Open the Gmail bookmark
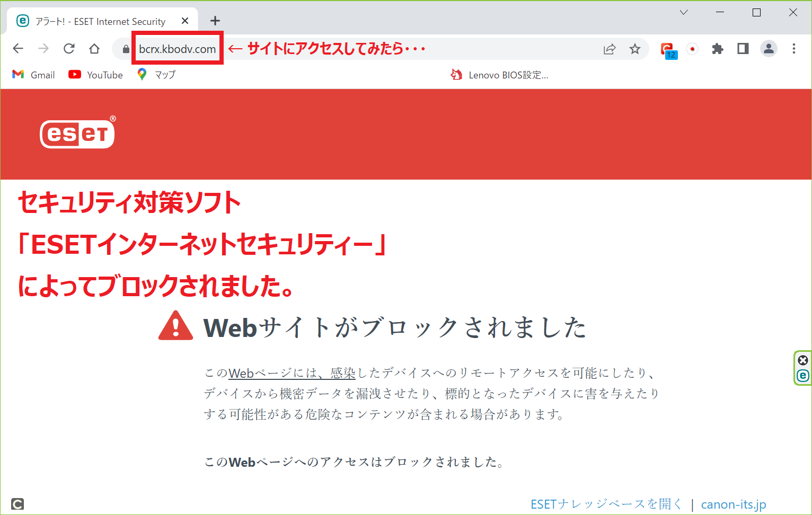Image resolution: width=812 pixels, height=515 pixels. 34,75
